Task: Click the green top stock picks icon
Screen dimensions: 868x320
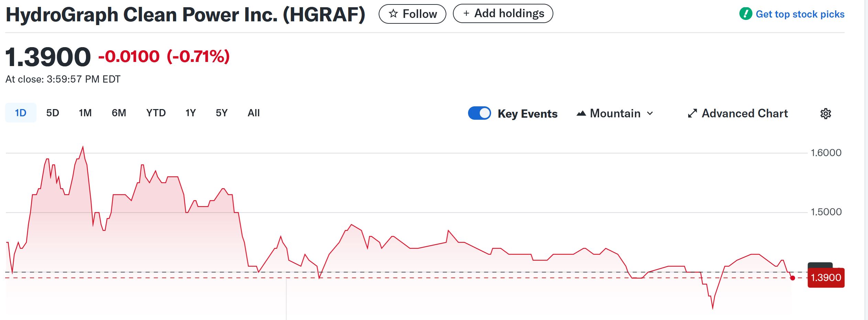Action: click(746, 14)
